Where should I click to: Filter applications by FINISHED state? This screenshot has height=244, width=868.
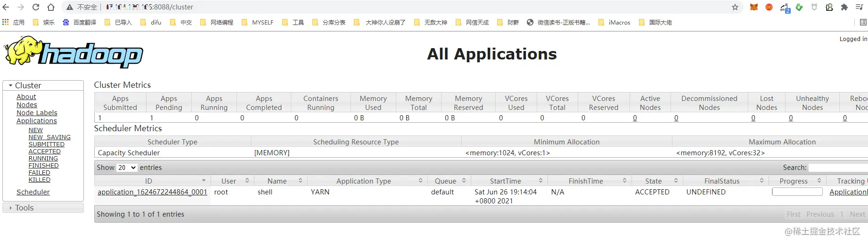[43, 166]
